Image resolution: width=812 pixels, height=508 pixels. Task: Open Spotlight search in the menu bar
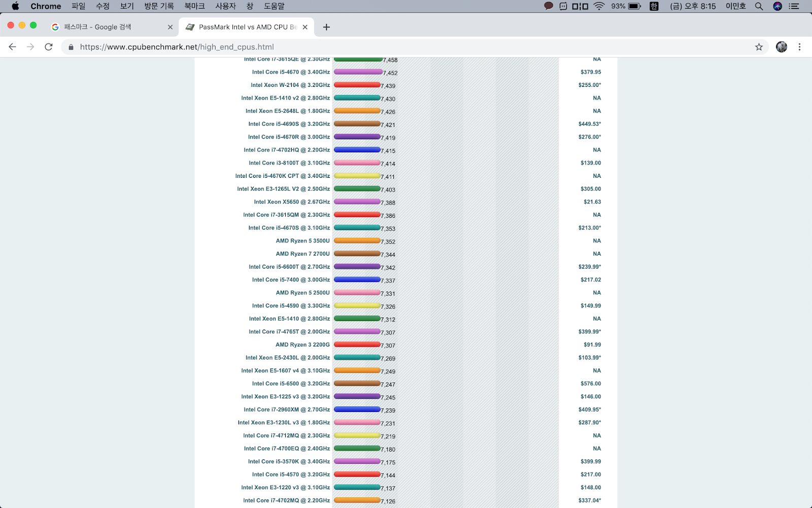click(x=759, y=6)
